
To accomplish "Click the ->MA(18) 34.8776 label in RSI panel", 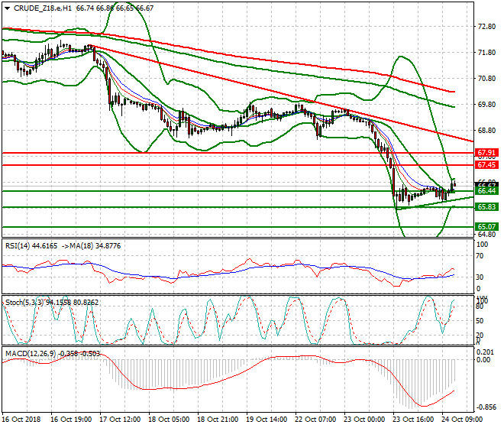I will [91, 246].
